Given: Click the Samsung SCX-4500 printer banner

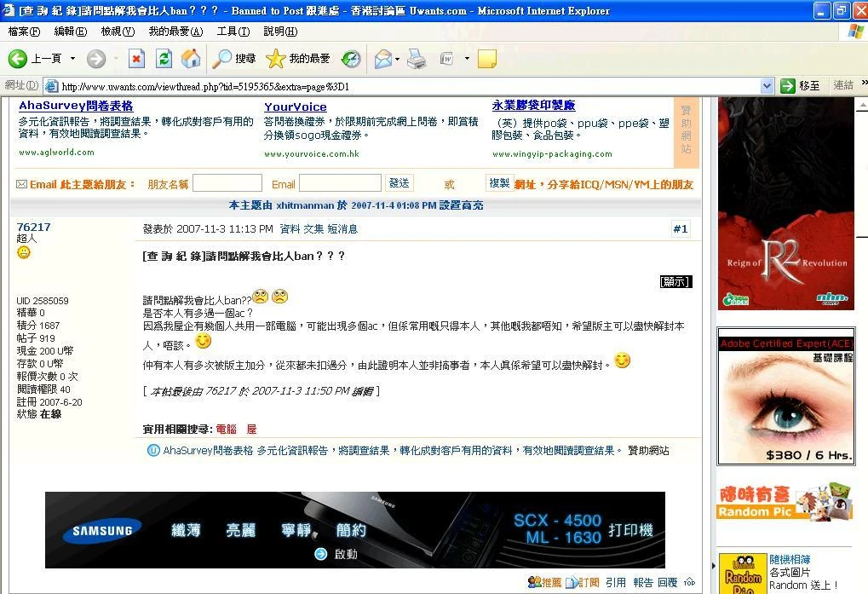Looking at the screenshot, I should tap(355, 530).
